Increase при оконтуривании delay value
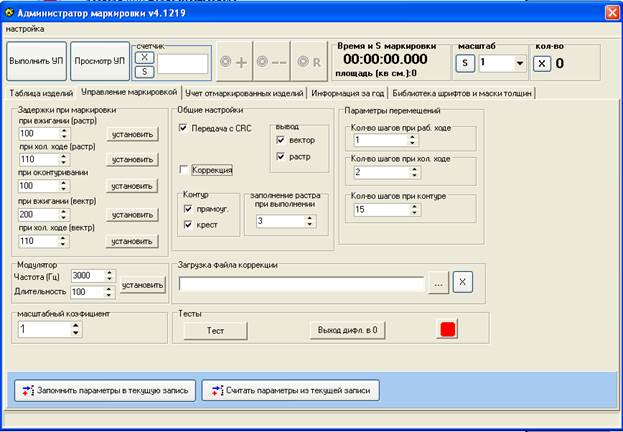This screenshot has height=432, width=623. point(64,183)
